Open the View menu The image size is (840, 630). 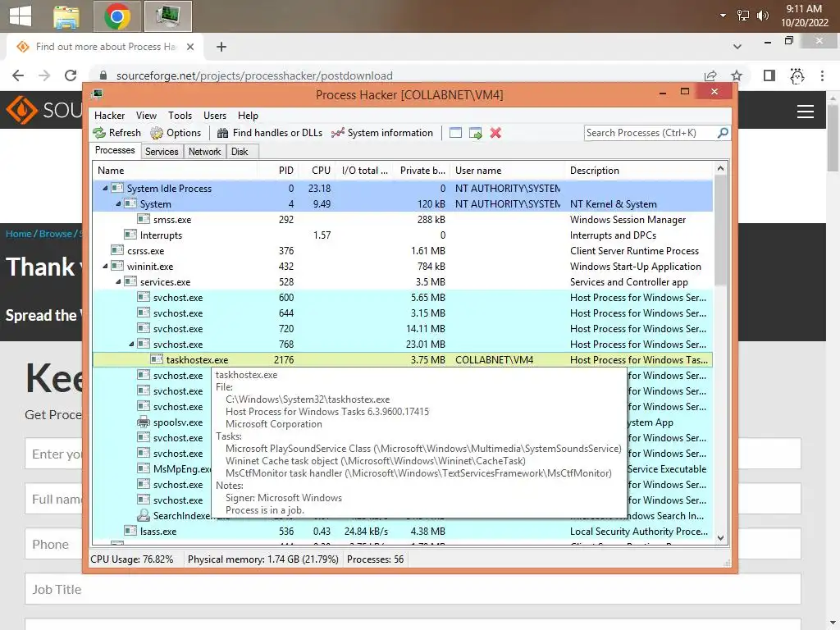[146, 116]
